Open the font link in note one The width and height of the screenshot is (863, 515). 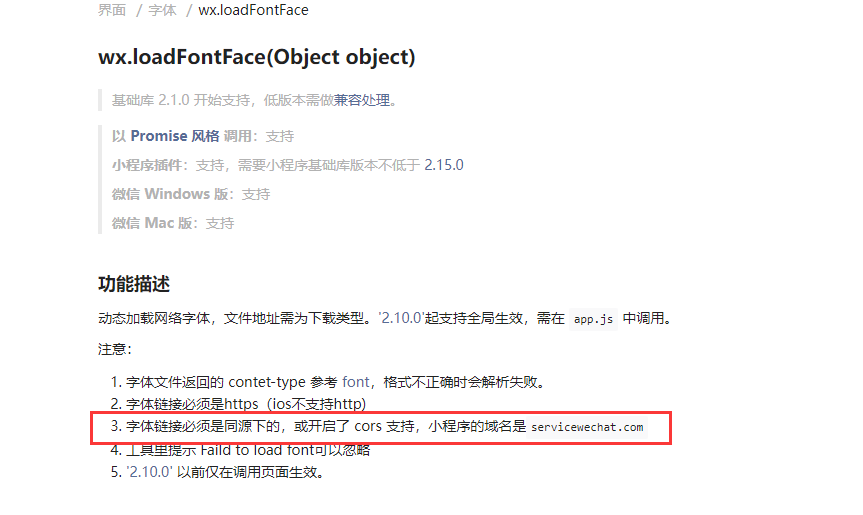pyautogui.click(x=356, y=382)
